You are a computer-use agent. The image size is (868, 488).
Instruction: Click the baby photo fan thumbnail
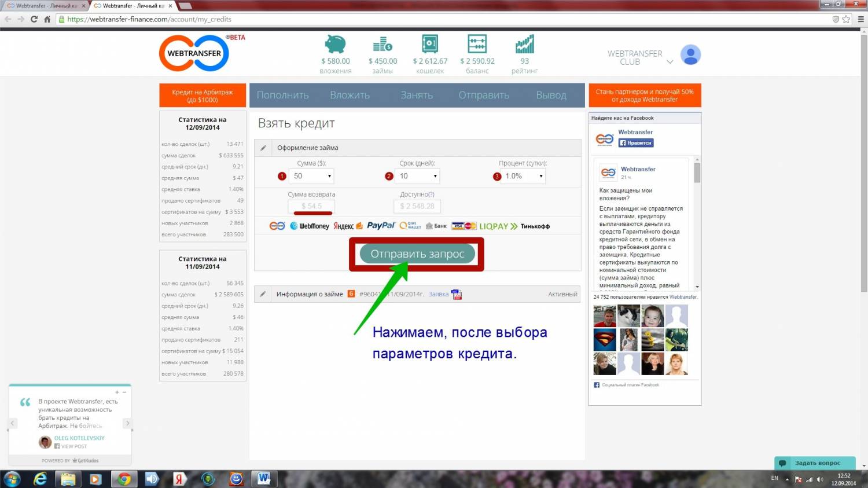point(653,316)
